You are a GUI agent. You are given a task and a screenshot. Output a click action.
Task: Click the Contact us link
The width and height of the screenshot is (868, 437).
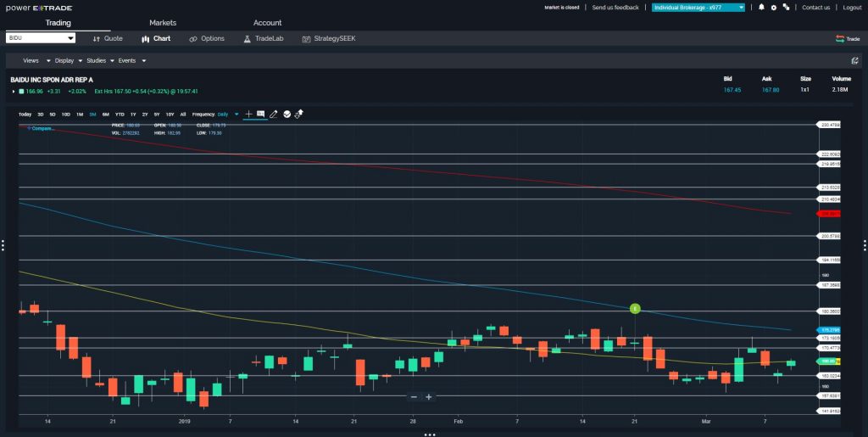click(816, 8)
